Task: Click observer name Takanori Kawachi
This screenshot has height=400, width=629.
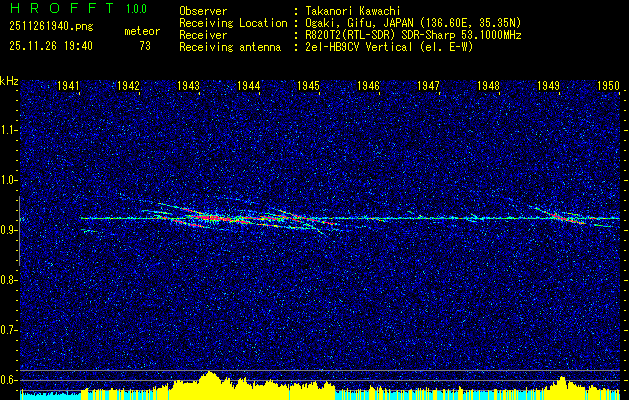Action: coord(353,11)
